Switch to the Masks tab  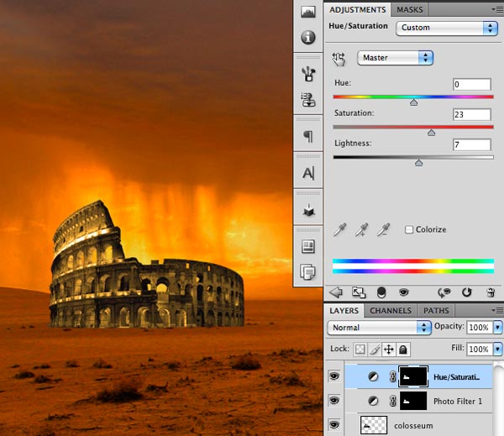[410, 10]
